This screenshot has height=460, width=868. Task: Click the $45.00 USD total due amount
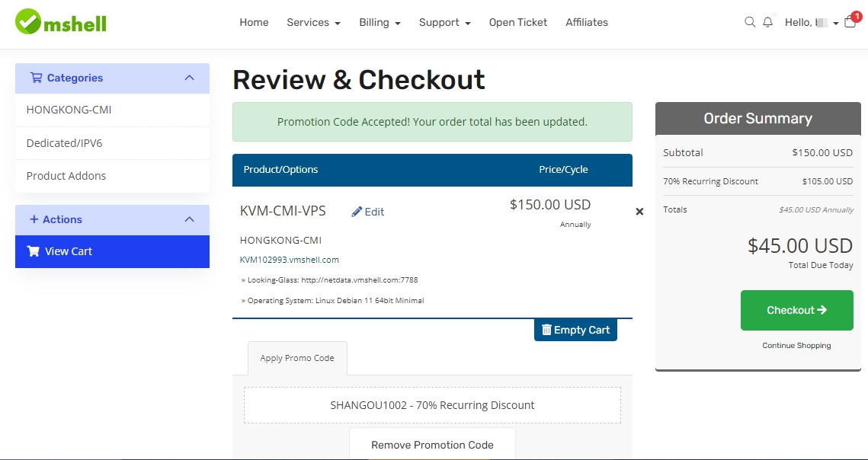[x=800, y=246]
